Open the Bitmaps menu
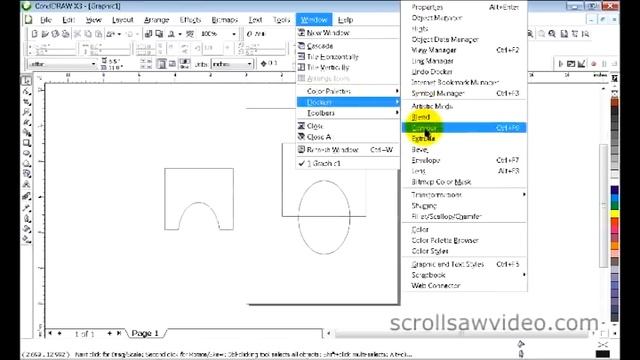Screen dimensions: 640x360 pos(224,20)
